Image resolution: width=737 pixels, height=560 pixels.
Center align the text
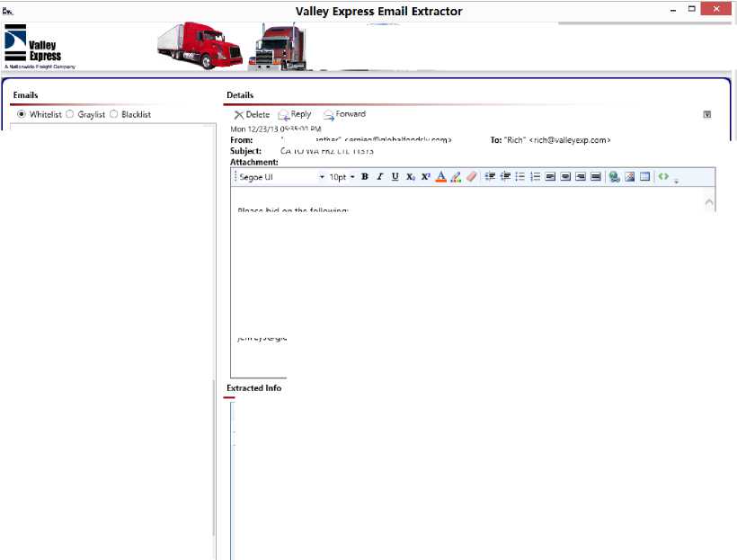pos(565,177)
